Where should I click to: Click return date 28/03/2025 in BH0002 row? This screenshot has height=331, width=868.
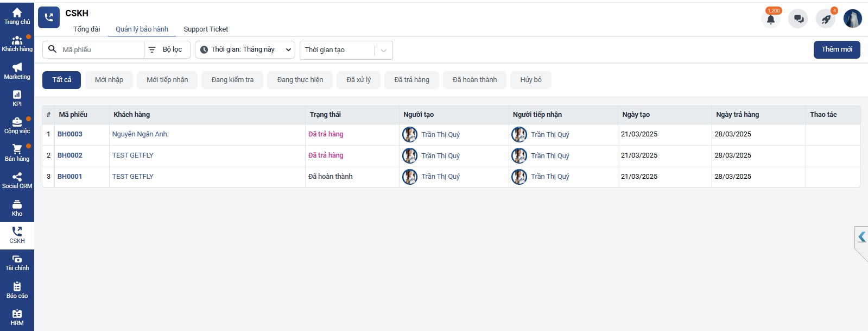click(733, 155)
